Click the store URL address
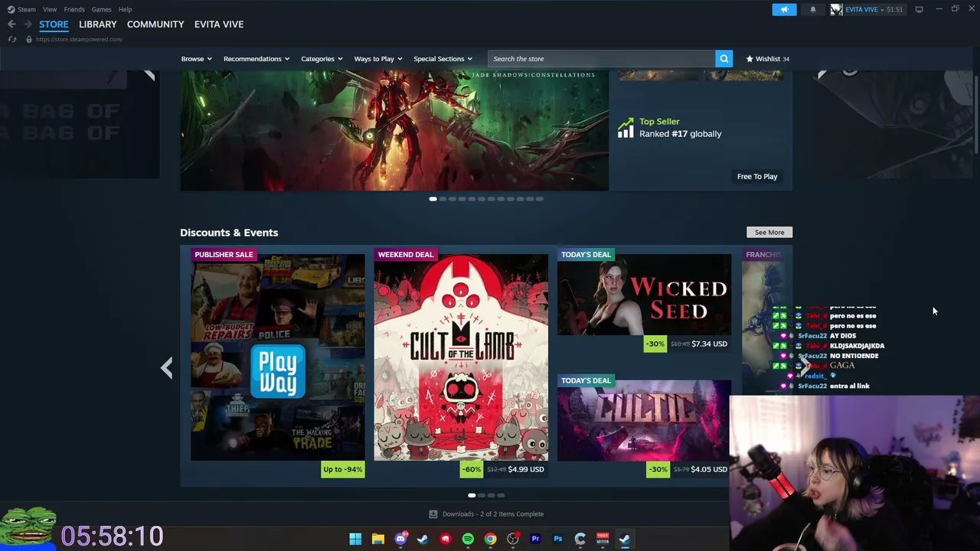 79,39
